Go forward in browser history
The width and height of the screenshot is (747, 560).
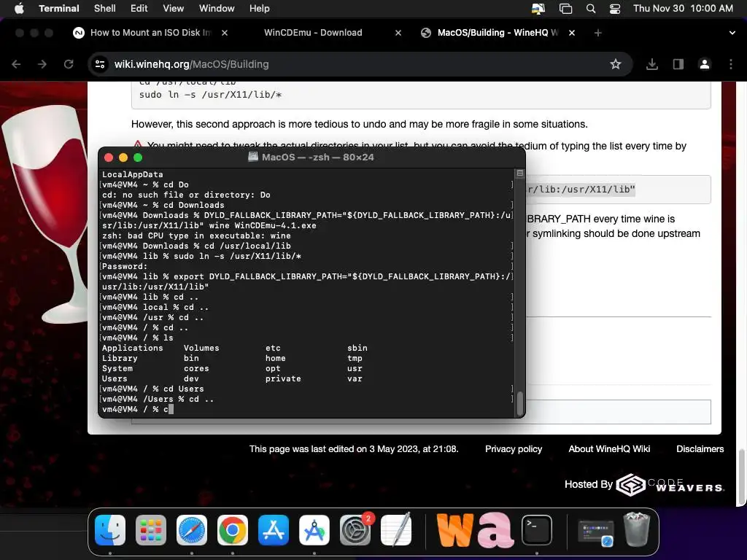pyautogui.click(x=42, y=64)
